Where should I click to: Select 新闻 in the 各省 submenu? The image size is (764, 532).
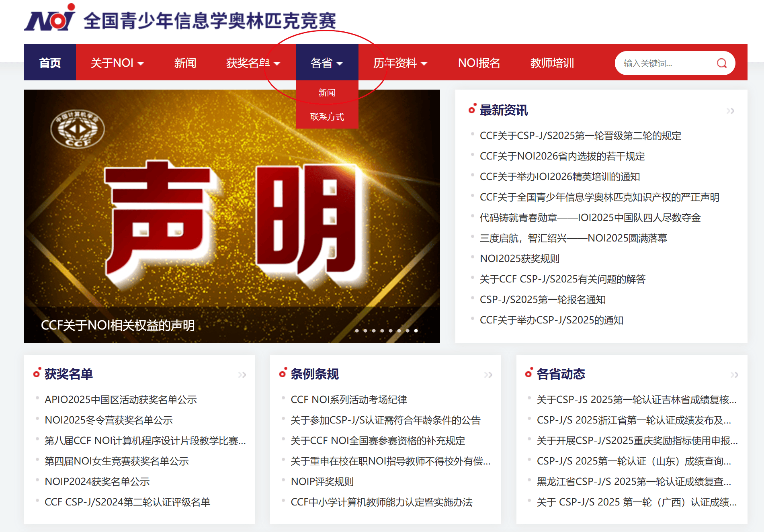point(327,93)
